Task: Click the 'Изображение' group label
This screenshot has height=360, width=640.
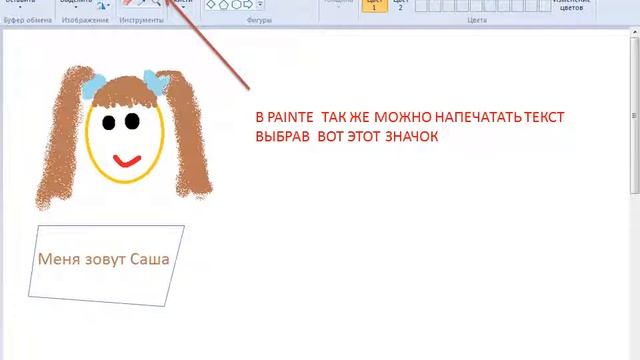Action: pos(85,20)
